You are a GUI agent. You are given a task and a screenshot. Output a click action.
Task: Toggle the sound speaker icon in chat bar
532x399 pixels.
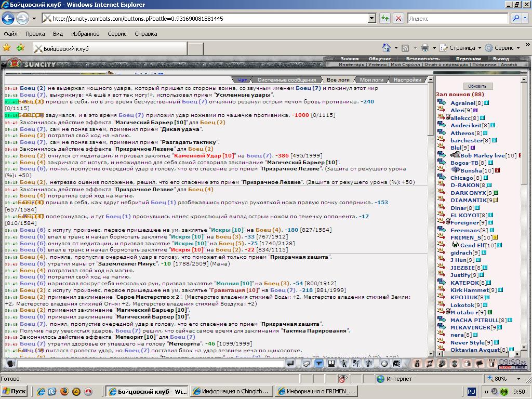pyautogui.click(x=369, y=364)
